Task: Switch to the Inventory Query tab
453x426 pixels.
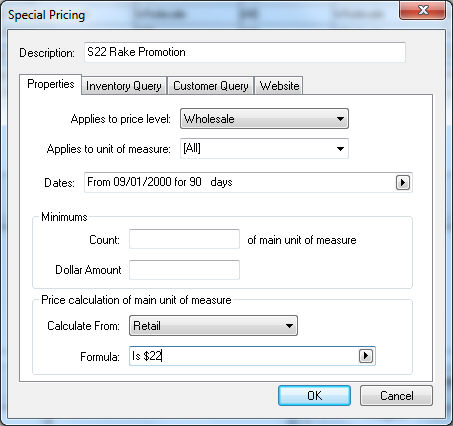Action: pyautogui.click(x=124, y=86)
